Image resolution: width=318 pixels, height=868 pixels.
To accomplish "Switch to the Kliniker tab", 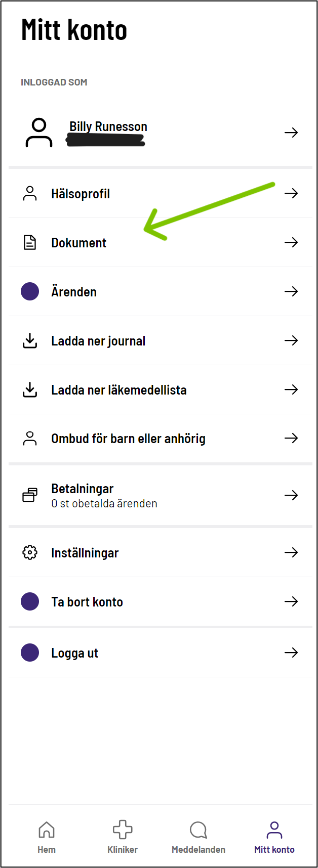I will (x=123, y=837).
